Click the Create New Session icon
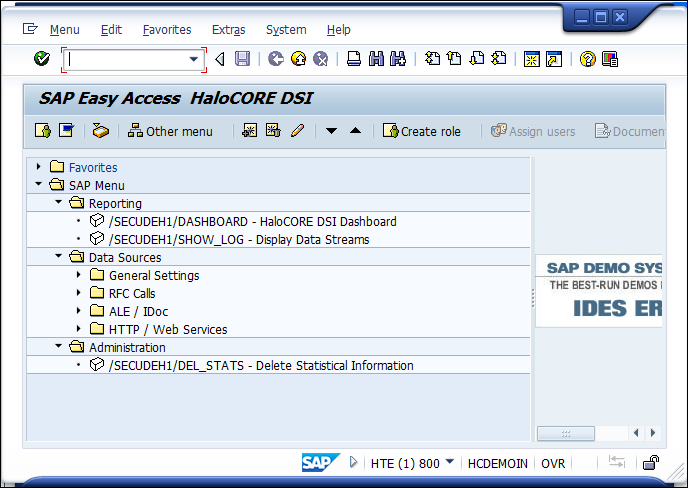 (x=532, y=58)
